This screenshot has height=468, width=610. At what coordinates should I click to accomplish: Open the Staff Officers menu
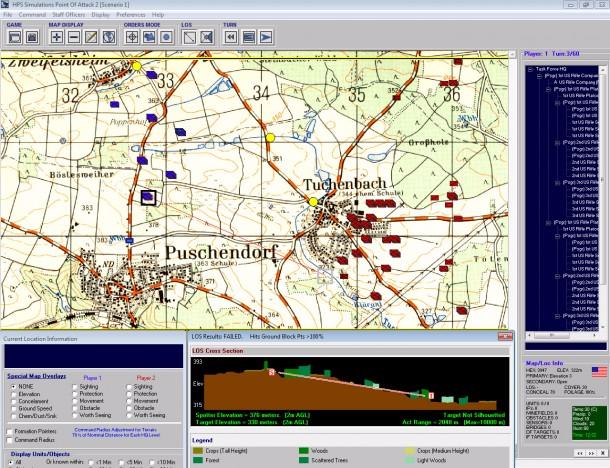tap(68, 15)
